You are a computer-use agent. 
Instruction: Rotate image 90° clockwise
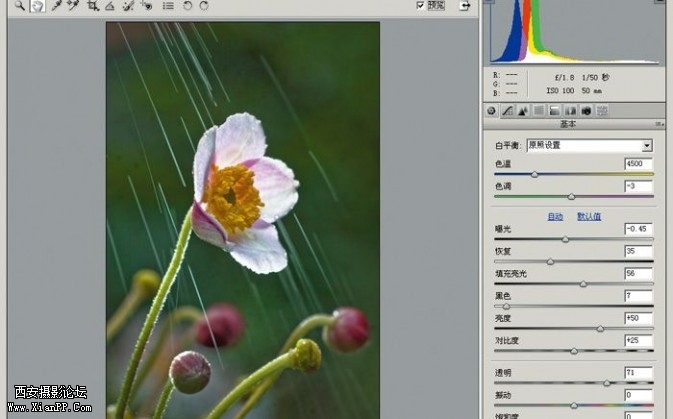pyautogui.click(x=203, y=6)
